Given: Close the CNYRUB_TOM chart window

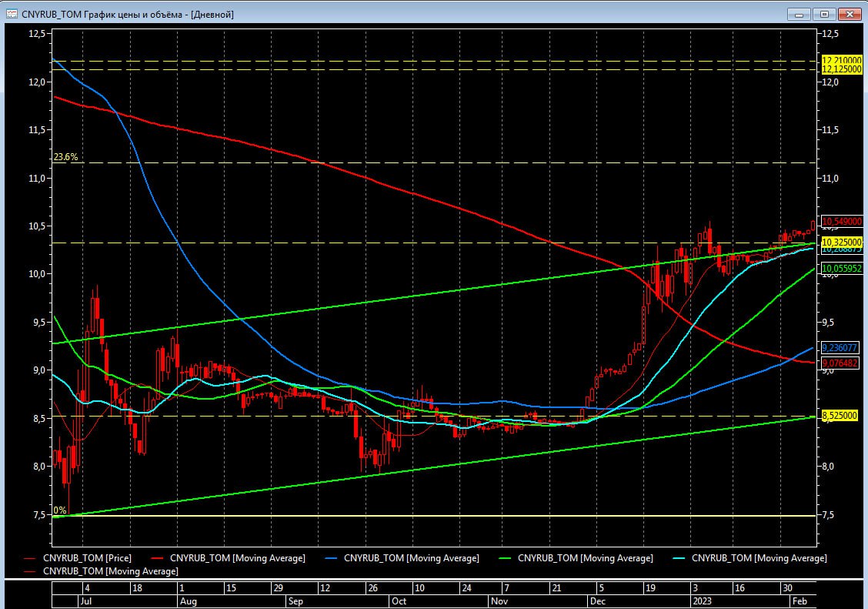Looking at the screenshot, I should pyautogui.click(x=850, y=15).
